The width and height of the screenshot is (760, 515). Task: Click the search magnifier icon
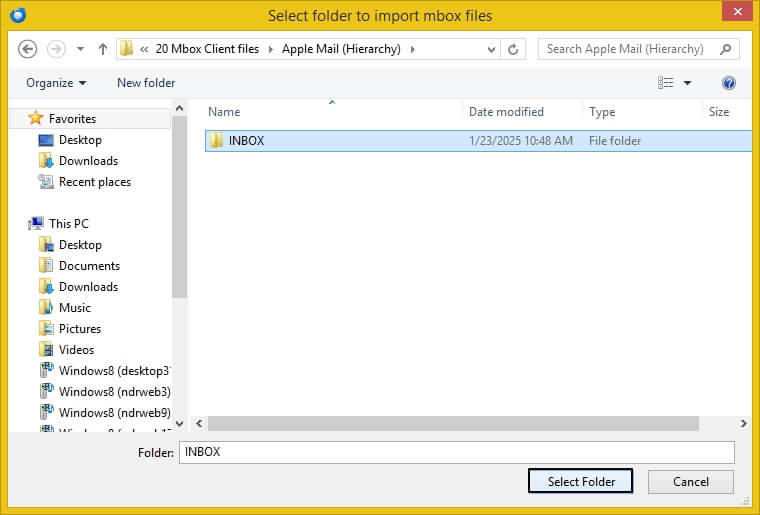tap(726, 49)
